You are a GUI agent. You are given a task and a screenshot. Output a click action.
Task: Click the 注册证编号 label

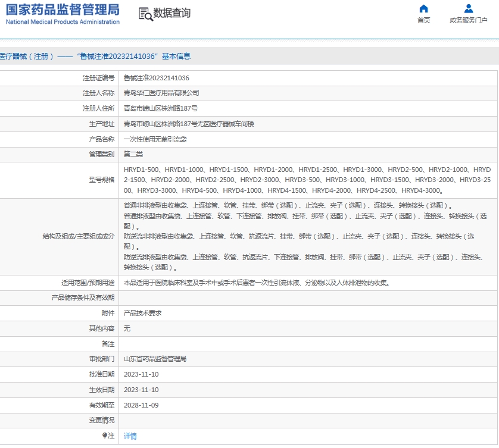pos(98,78)
